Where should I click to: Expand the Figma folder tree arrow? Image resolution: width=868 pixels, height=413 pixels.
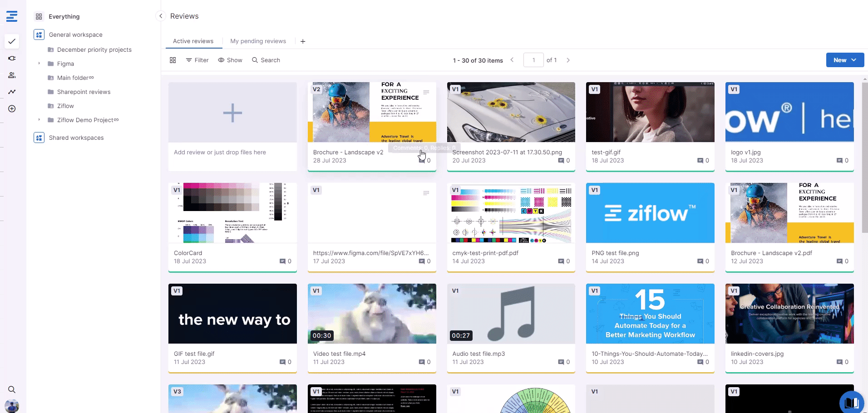point(39,64)
